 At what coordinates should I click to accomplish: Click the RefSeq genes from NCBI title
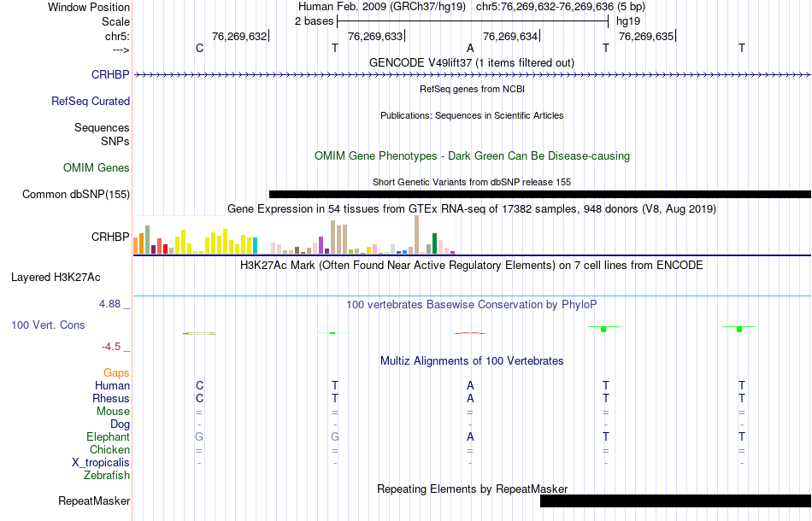pos(472,89)
